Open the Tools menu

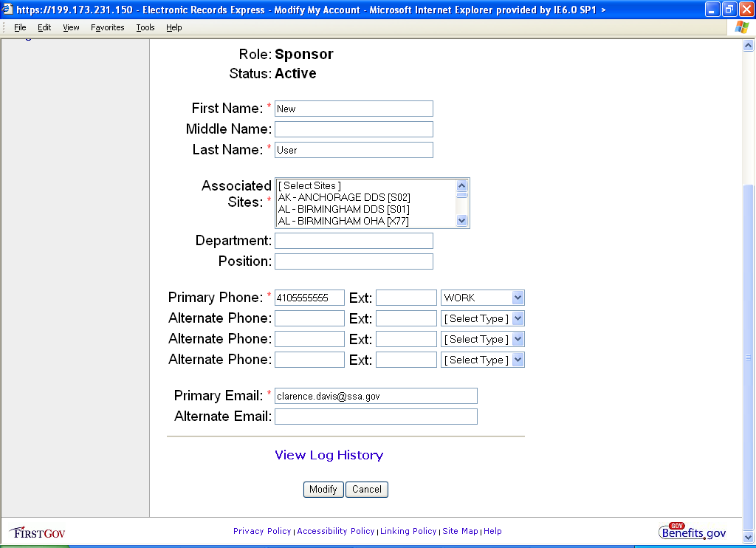[x=145, y=27]
